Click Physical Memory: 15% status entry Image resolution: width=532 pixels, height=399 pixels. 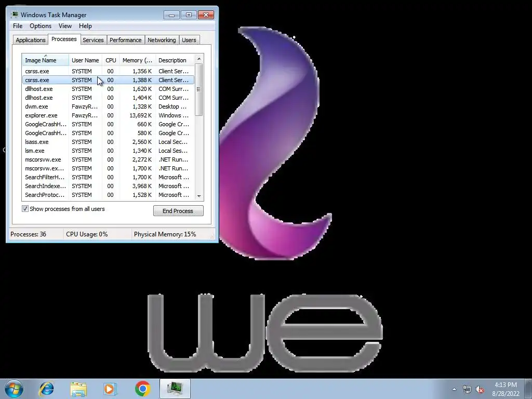[165, 234]
